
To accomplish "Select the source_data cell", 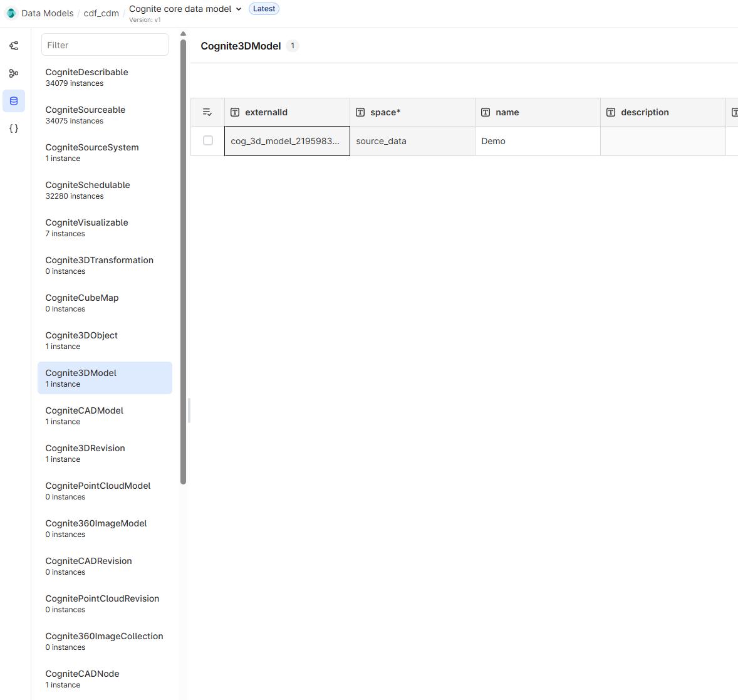I will tap(412, 141).
